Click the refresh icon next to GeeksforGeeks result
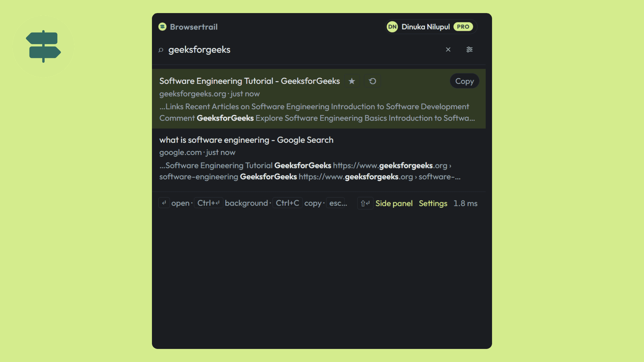This screenshot has width=644, height=362. pyautogui.click(x=373, y=81)
